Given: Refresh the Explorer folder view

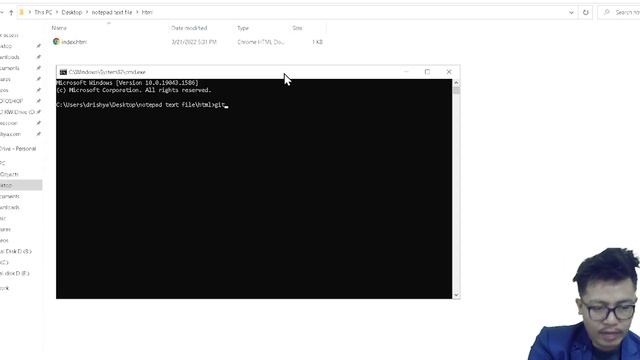Looking at the screenshot, I should (586, 12).
